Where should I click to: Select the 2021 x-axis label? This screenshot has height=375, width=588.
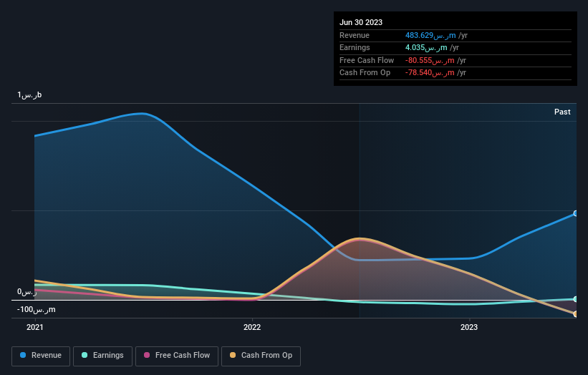[x=35, y=328]
